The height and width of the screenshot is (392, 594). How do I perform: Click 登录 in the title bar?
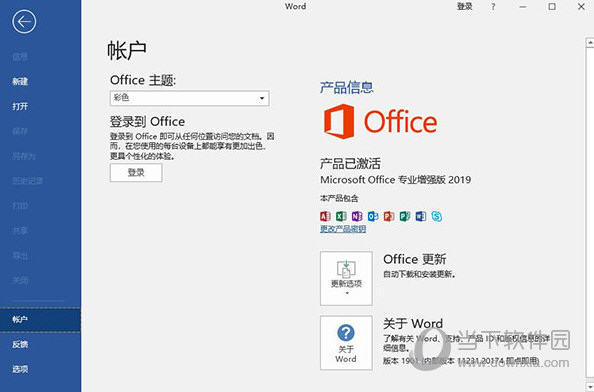coord(464,6)
